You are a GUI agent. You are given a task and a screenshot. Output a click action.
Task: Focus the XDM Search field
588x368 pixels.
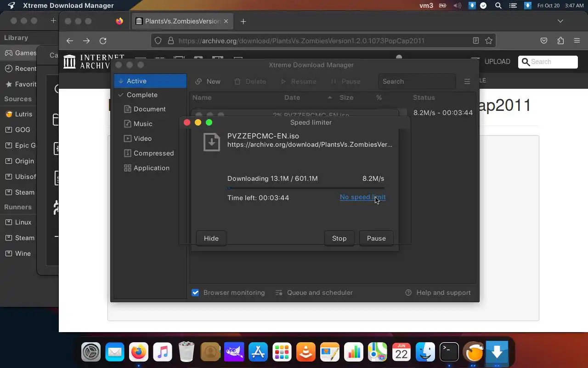point(417,81)
